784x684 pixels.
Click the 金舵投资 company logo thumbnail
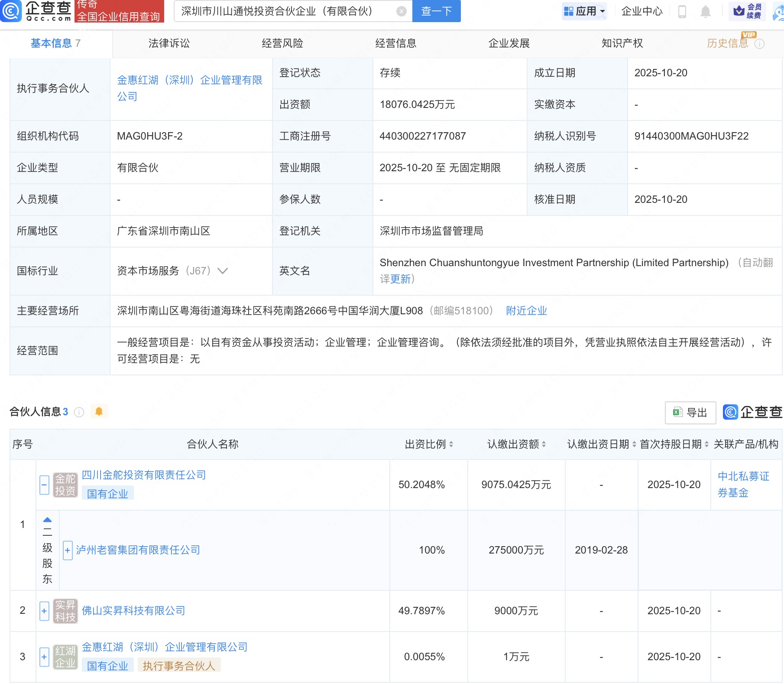[x=65, y=485]
